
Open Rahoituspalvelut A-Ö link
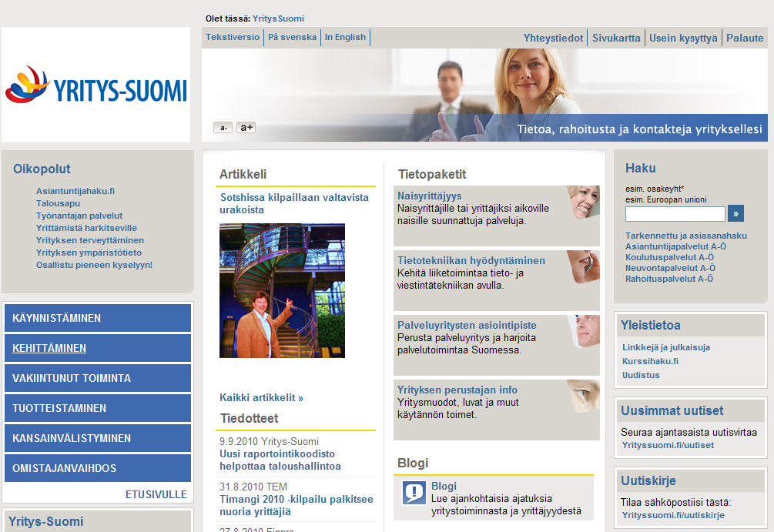[668, 279]
